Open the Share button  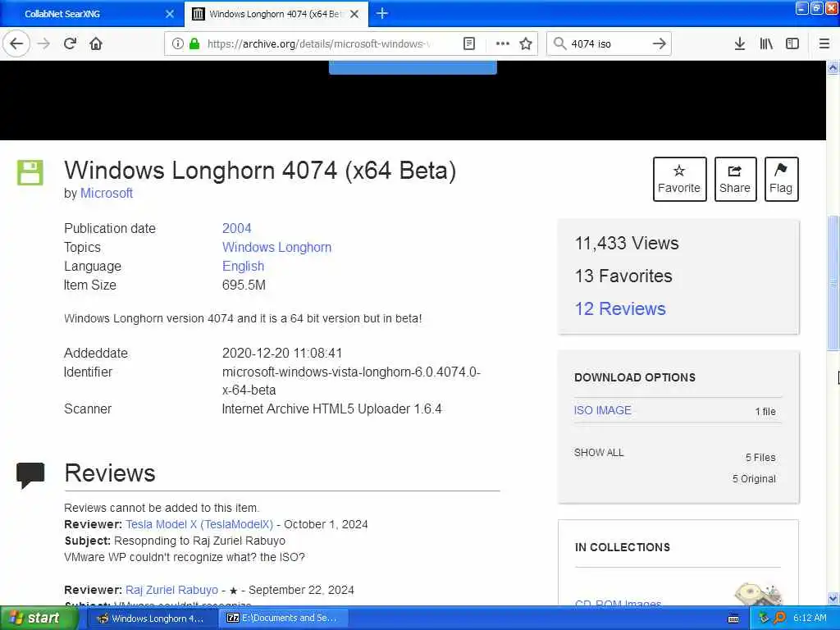(x=735, y=179)
